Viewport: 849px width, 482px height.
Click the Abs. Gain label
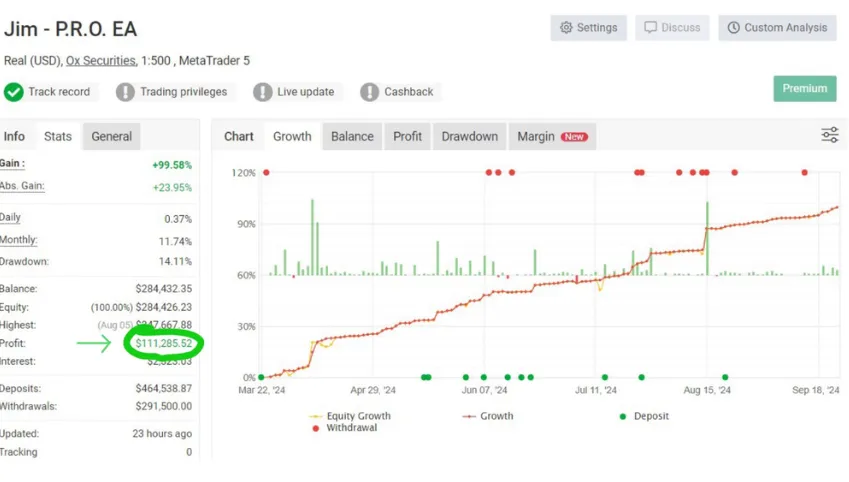point(22,186)
